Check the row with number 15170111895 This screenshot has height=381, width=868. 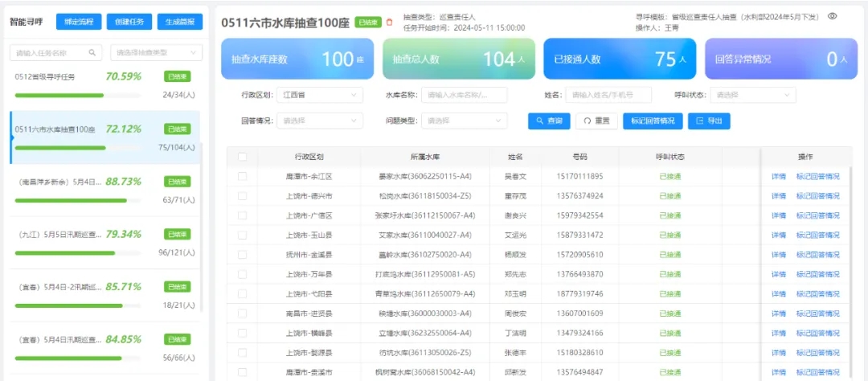coord(243,177)
